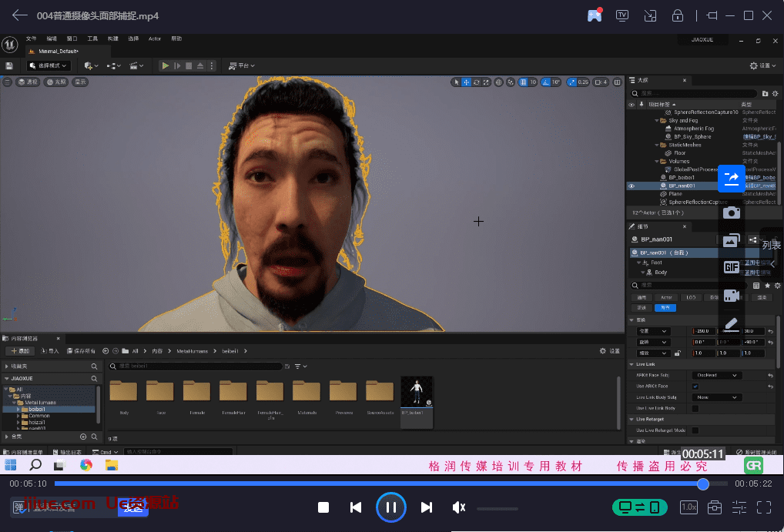Pause the video playback
784x532 pixels.
coord(390,507)
